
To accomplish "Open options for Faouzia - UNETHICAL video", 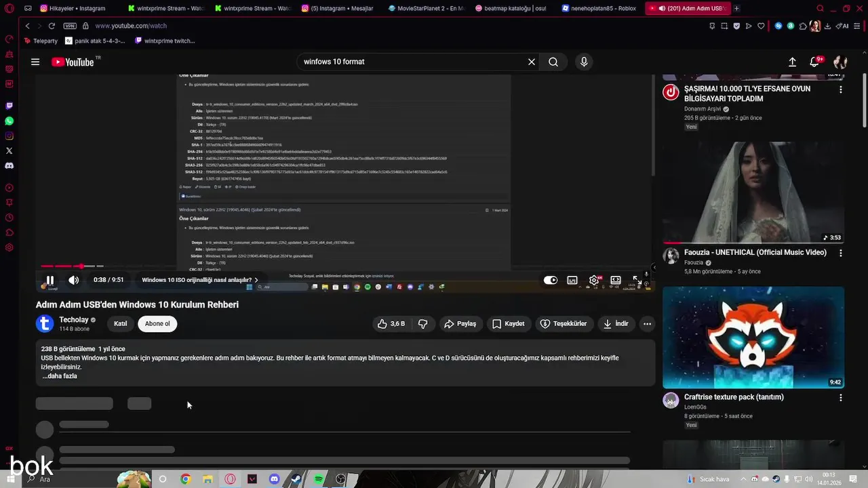I will tap(841, 253).
